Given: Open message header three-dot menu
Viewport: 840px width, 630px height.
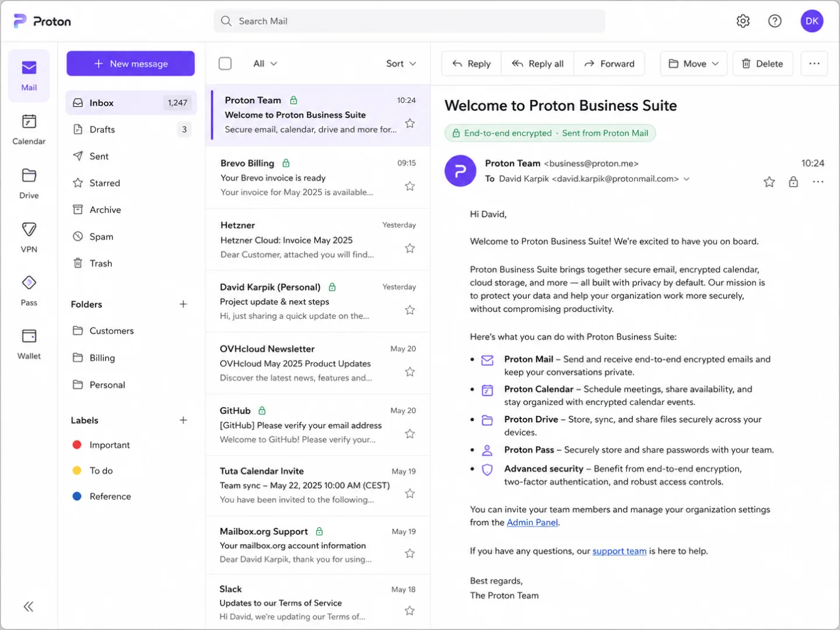Looking at the screenshot, I should point(818,182).
